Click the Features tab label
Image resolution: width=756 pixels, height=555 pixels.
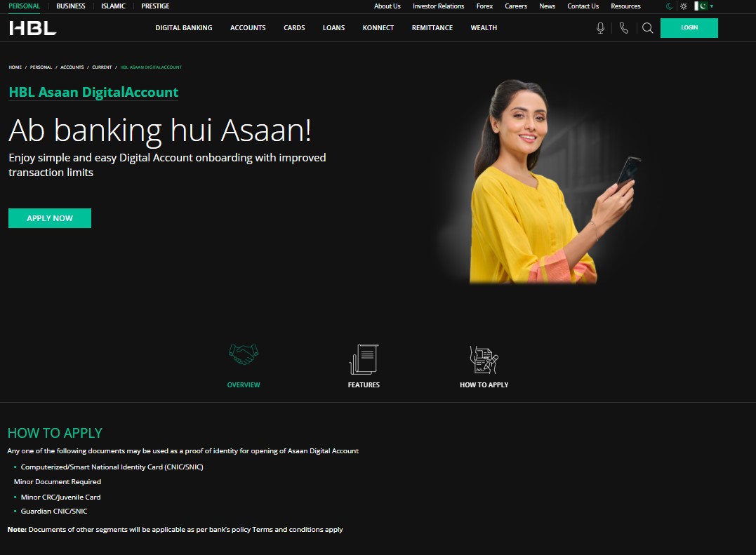(364, 385)
